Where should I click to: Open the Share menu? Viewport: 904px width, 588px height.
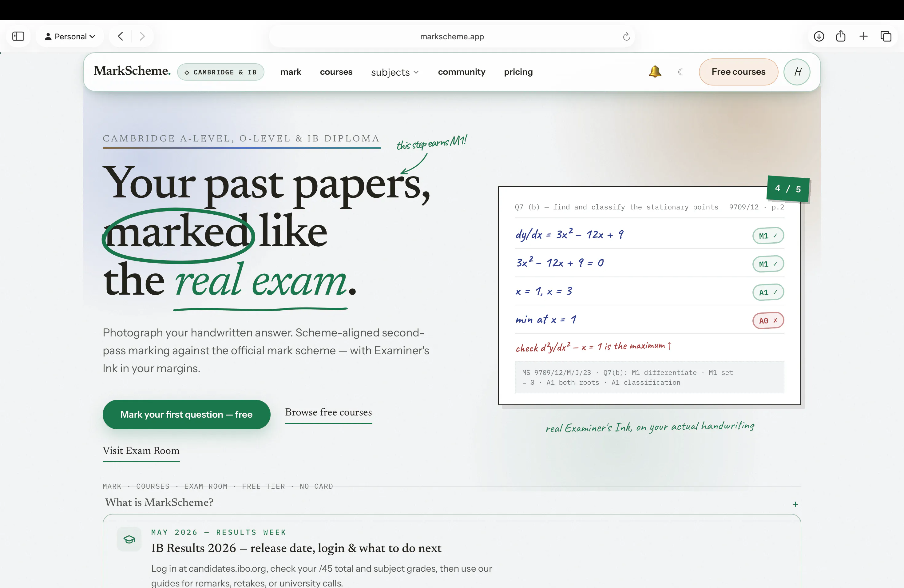coord(841,37)
